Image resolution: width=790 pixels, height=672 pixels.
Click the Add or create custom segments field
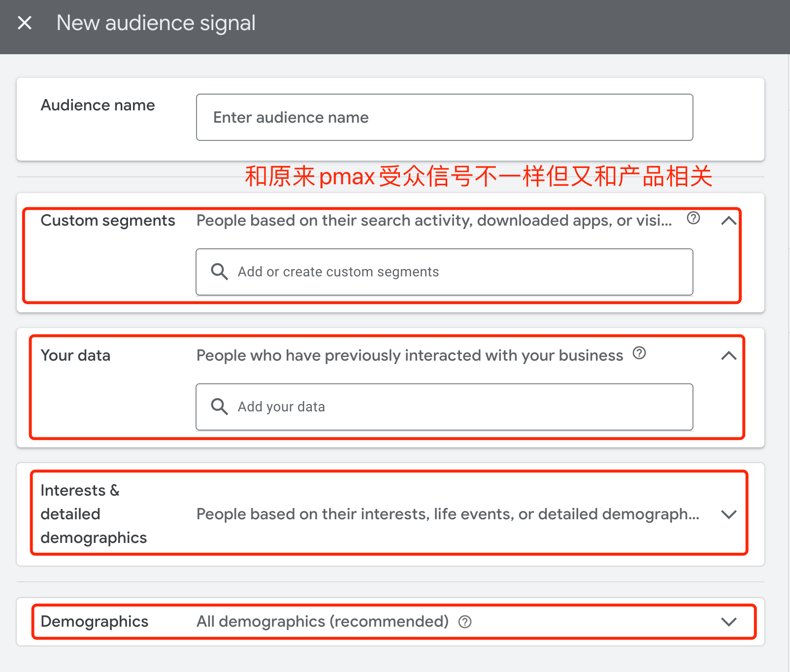tap(444, 271)
